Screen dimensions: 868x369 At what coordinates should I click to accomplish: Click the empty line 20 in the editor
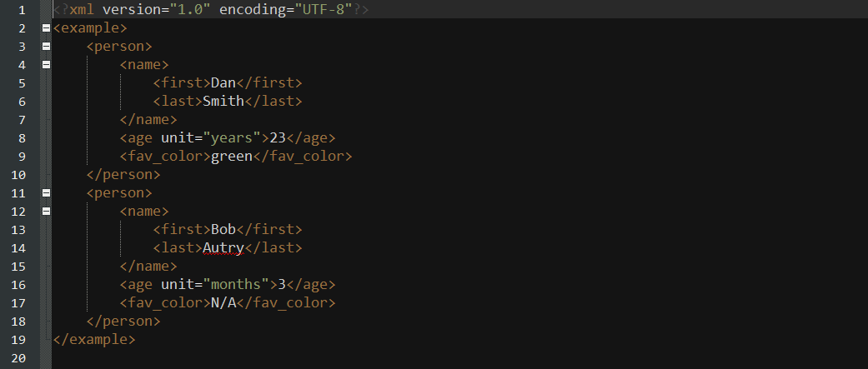point(459,358)
